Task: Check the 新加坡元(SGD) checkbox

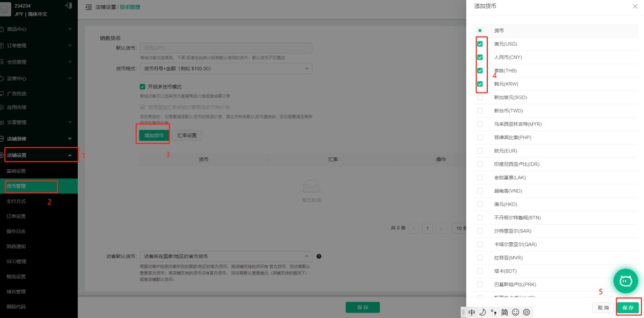Action: click(480, 98)
